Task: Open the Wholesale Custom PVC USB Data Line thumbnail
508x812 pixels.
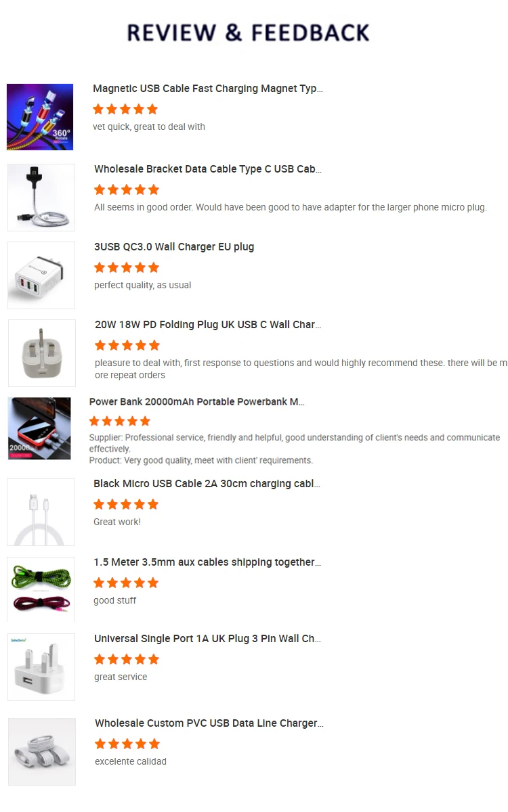Action: [x=42, y=752]
